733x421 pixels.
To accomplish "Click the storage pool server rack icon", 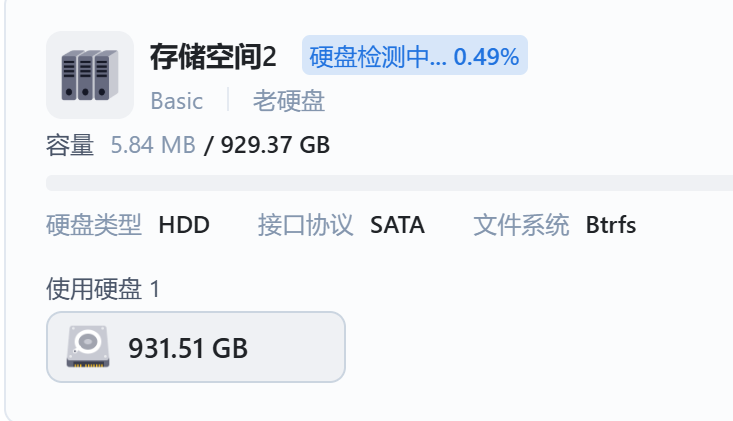I will coord(90,75).
